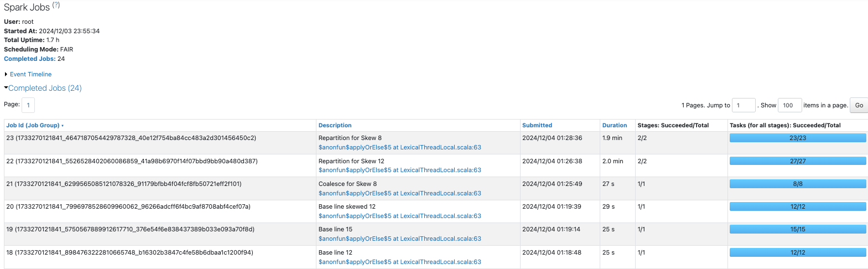Focus the Jump to page input
This screenshot has height=269, width=868.
tap(744, 105)
